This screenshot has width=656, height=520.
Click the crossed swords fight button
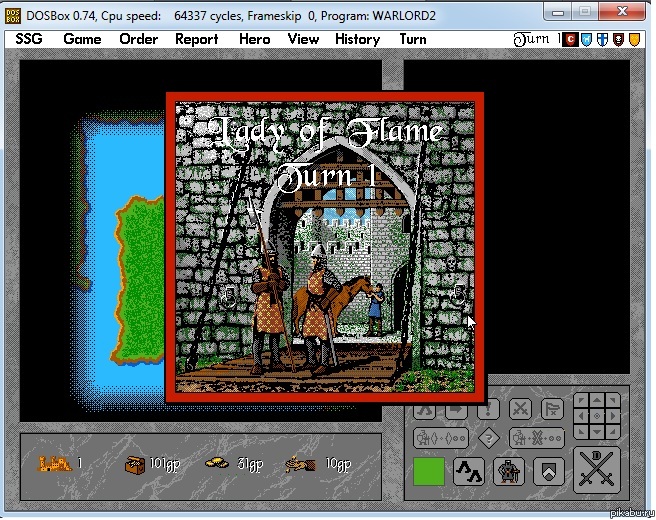[520, 409]
